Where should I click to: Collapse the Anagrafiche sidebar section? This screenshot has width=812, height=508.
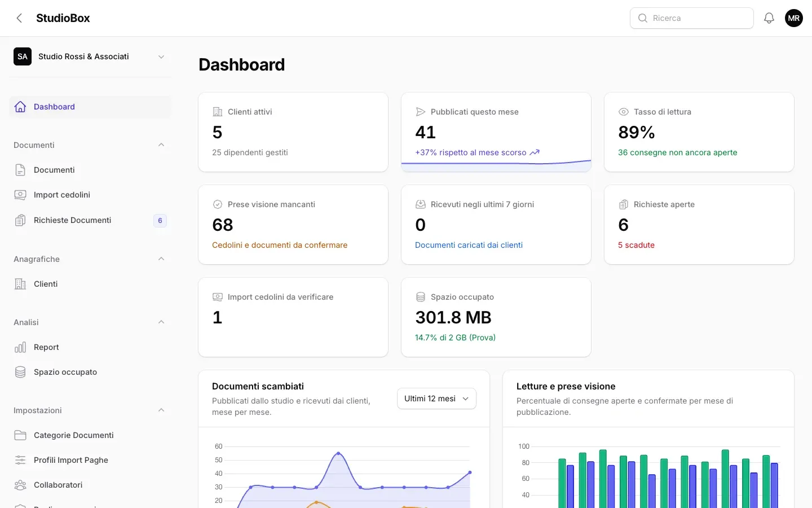[x=161, y=259]
